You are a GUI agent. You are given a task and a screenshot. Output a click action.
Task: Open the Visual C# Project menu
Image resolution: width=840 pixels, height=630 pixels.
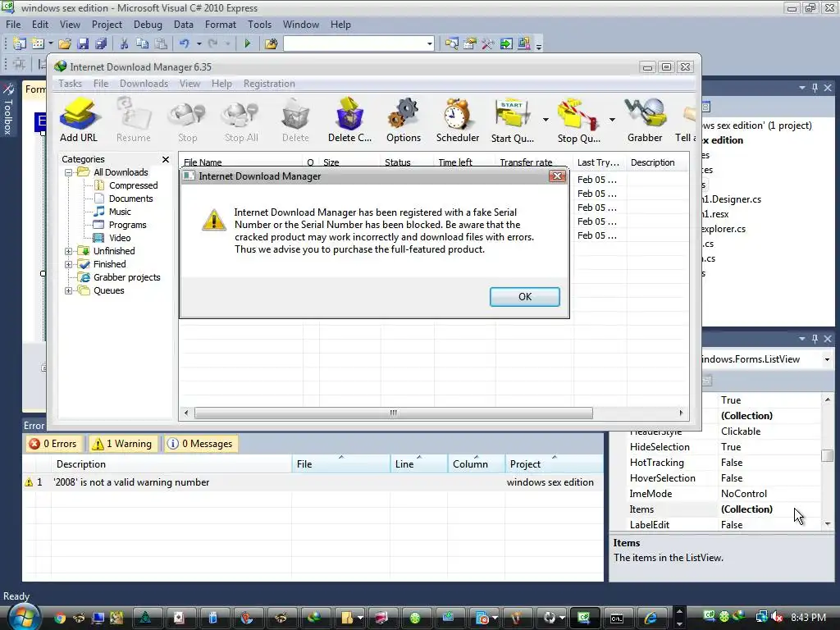[107, 25]
